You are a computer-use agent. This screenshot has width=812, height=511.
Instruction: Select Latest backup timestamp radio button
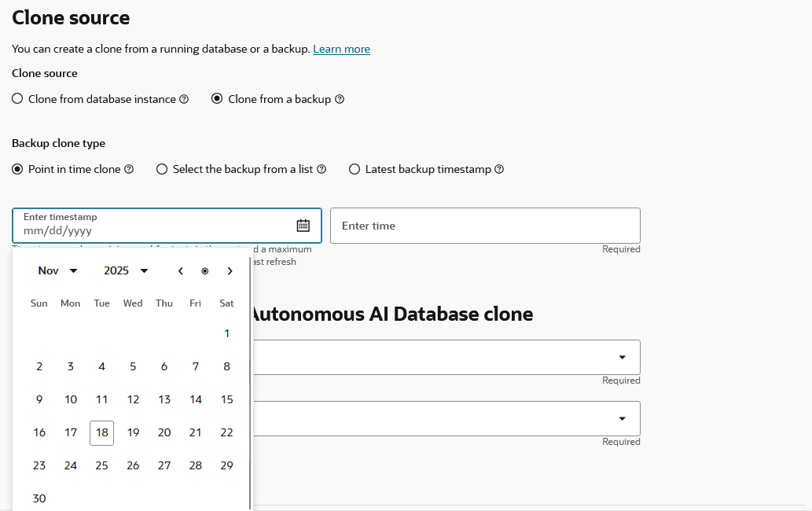(x=355, y=169)
